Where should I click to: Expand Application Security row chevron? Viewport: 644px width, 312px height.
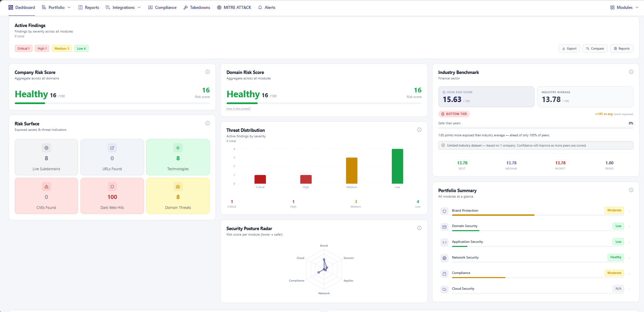(x=629, y=242)
